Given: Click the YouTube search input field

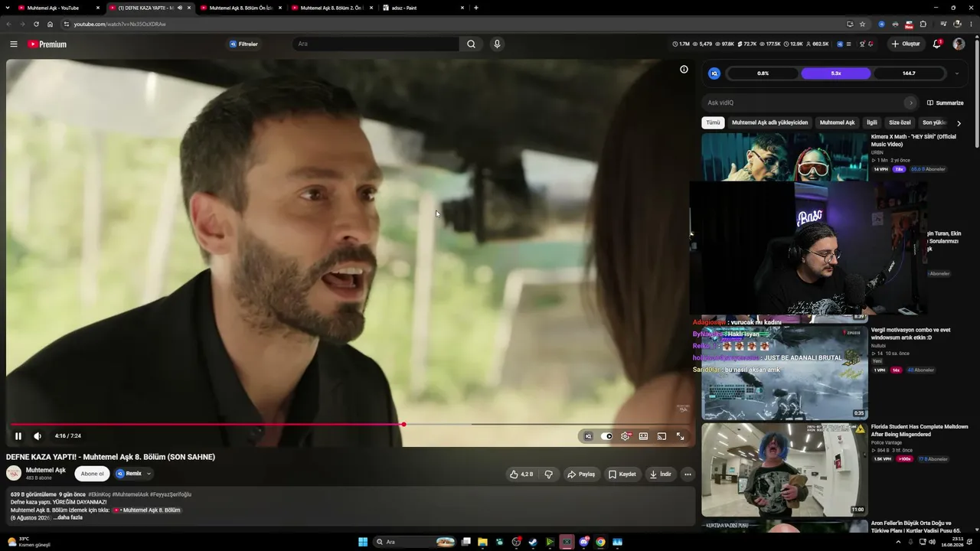Looking at the screenshot, I should 375,44.
